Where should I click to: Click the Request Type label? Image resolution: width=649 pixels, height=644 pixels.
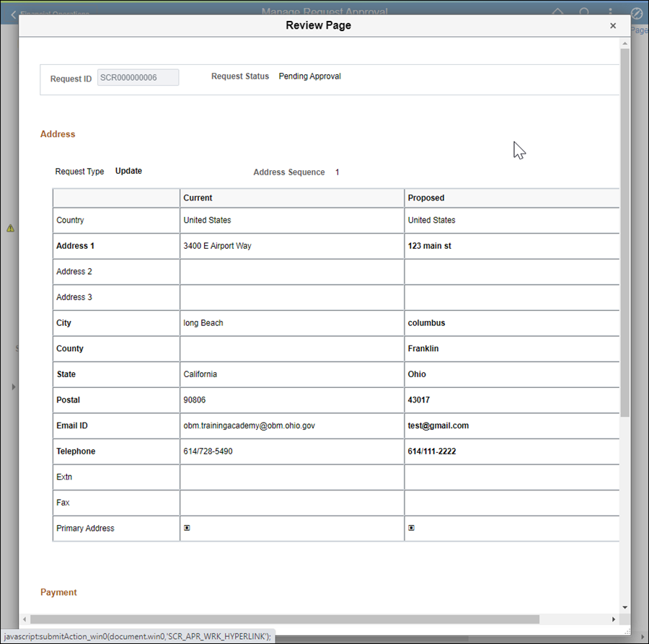coord(79,172)
